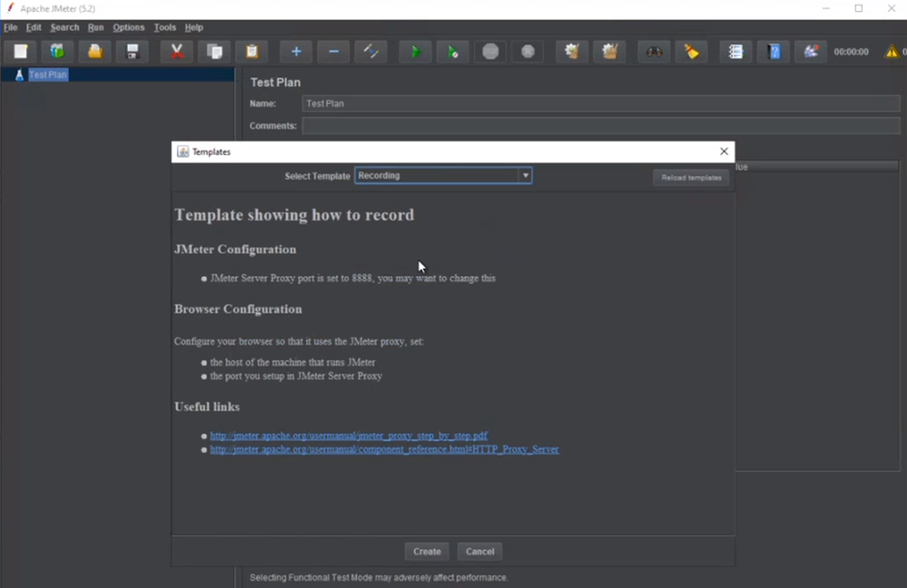Click the warning triangle log icon
The width and height of the screenshot is (907, 588).
(x=892, y=52)
